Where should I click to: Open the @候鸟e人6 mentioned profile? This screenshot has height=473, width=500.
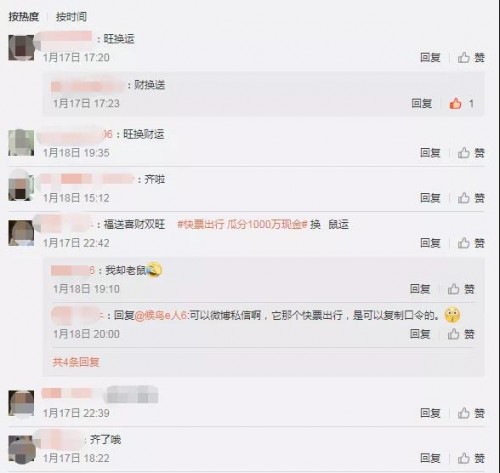click(x=161, y=315)
